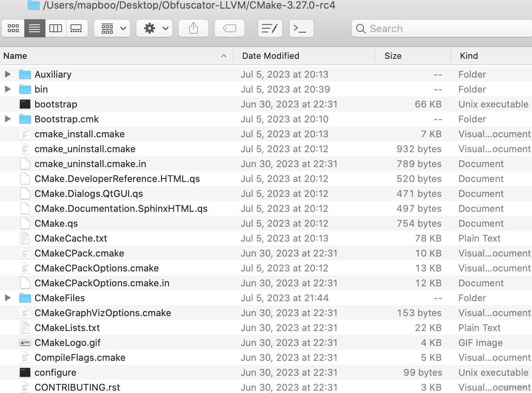Expand the Auxiliary folder triangle
This screenshot has height=393, width=532.
click(x=8, y=74)
